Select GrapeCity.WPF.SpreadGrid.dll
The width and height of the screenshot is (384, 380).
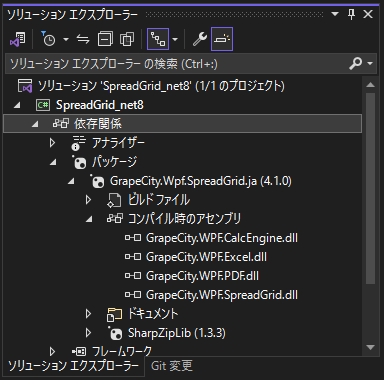pyautogui.click(x=222, y=295)
